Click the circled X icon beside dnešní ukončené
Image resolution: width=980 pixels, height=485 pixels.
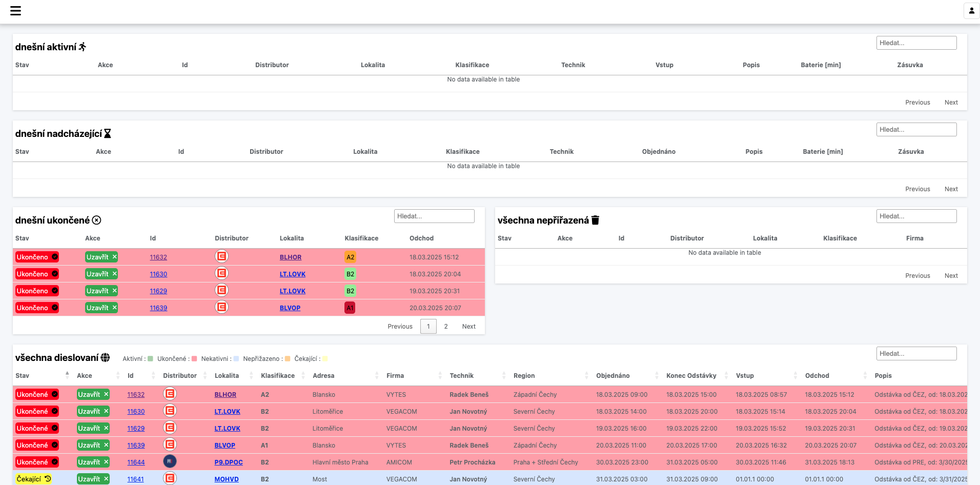pos(96,220)
